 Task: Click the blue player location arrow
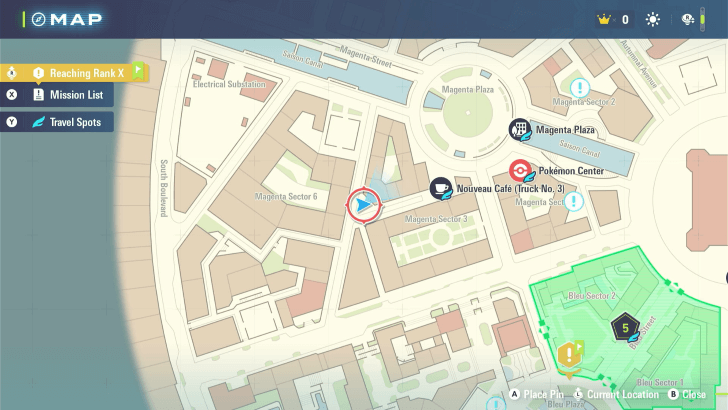(364, 205)
